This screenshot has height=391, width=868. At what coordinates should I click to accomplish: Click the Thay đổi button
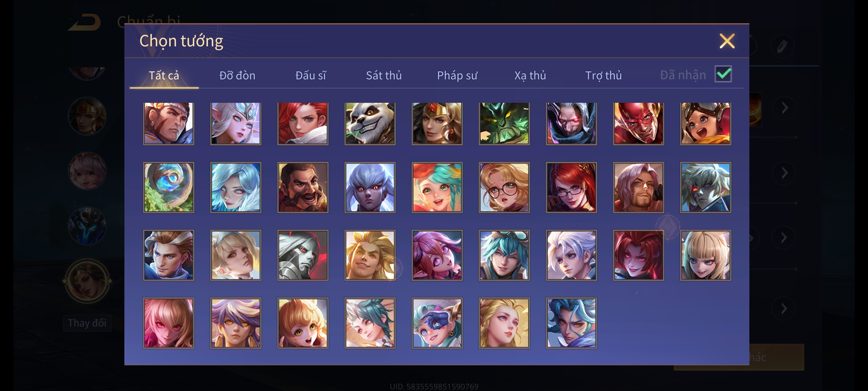pos(87,323)
